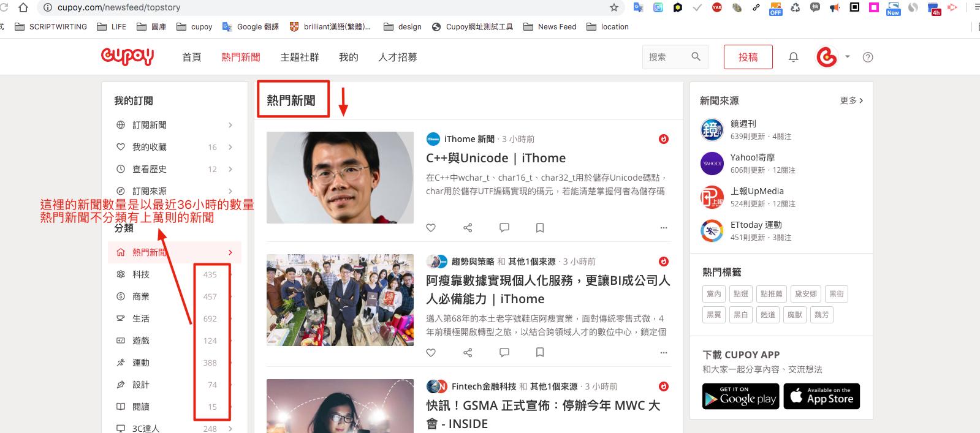Click the search magnifier icon
The width and height of the screenshot is (980, 433).
pos(696,56)
